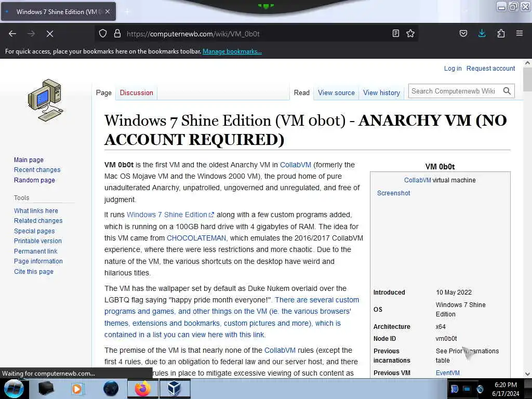Go back to the previous page
Screen dimensions: 532x399
pos(12,34)
